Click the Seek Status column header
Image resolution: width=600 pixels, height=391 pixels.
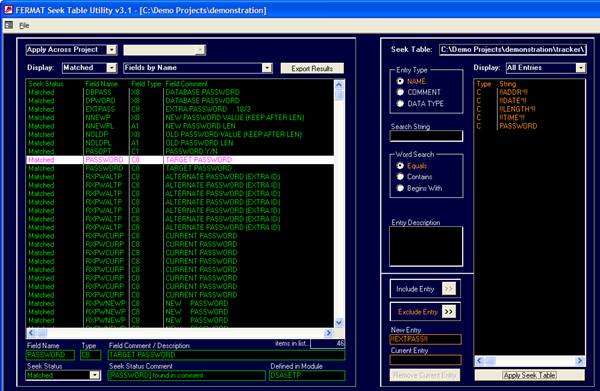[46, 84]
